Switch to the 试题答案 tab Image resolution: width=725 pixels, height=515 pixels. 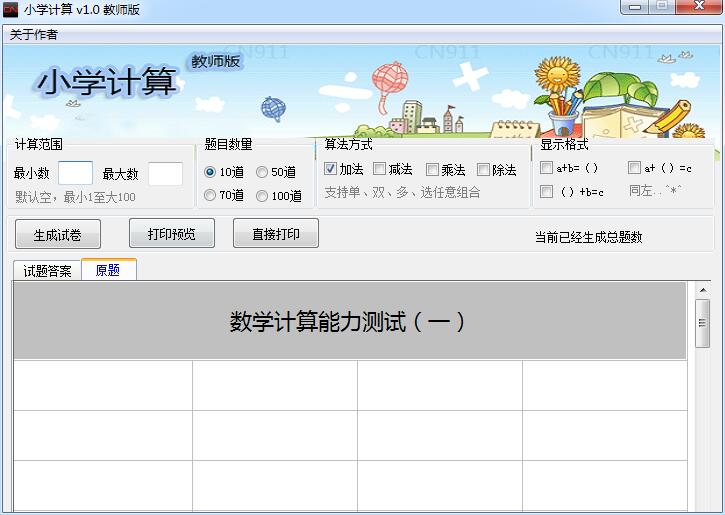[x=47, y=271]
